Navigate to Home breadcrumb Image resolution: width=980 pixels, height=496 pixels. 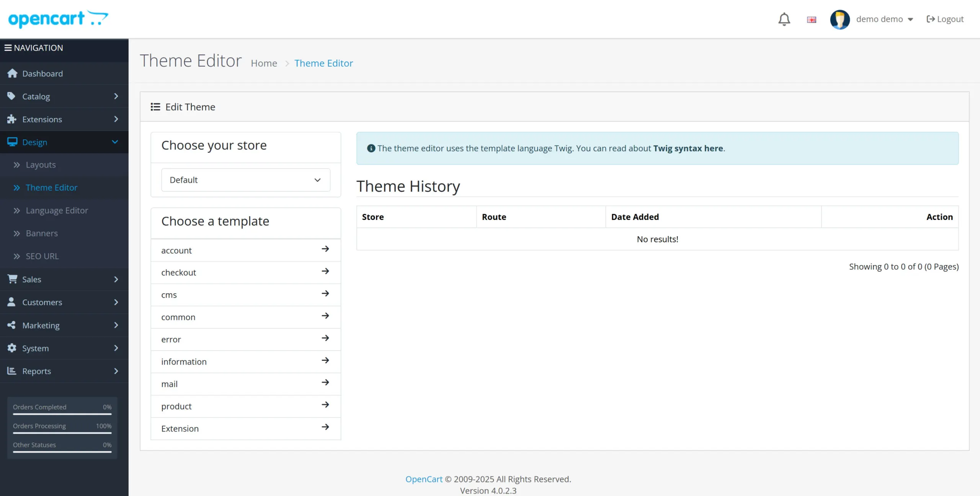pos(264,63)
